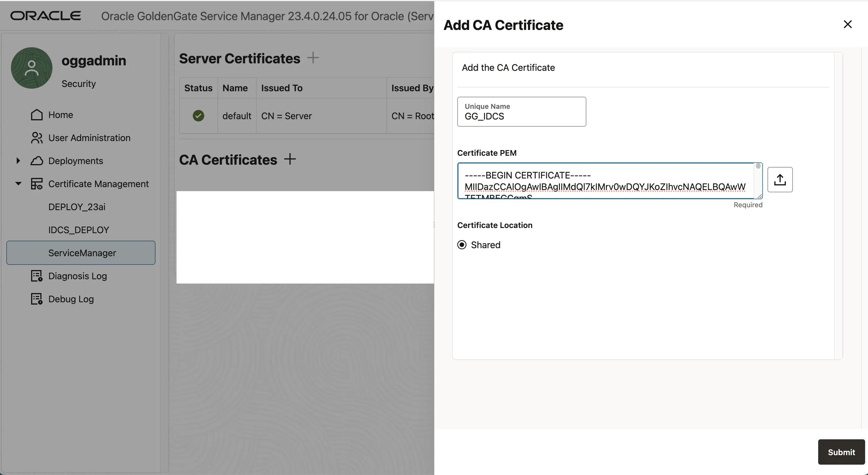Select the DEPLOY_23ai deployment
Image resolution: width=868 pixels, height=475 pixels.
[77, 207]
